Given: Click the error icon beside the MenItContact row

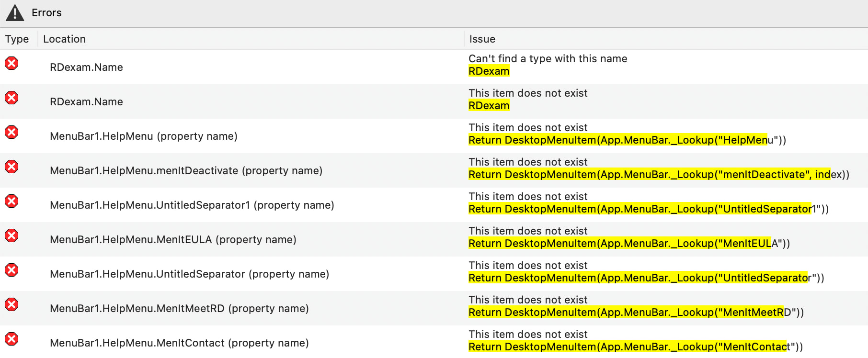Looking at the screenshot, I should point(11,339).
